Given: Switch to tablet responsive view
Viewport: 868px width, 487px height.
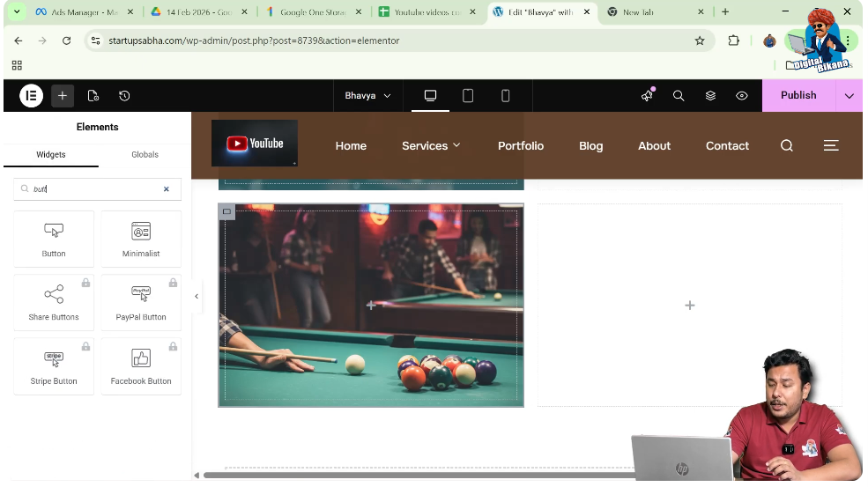Looking at the screenshot, I should (468, 96).
